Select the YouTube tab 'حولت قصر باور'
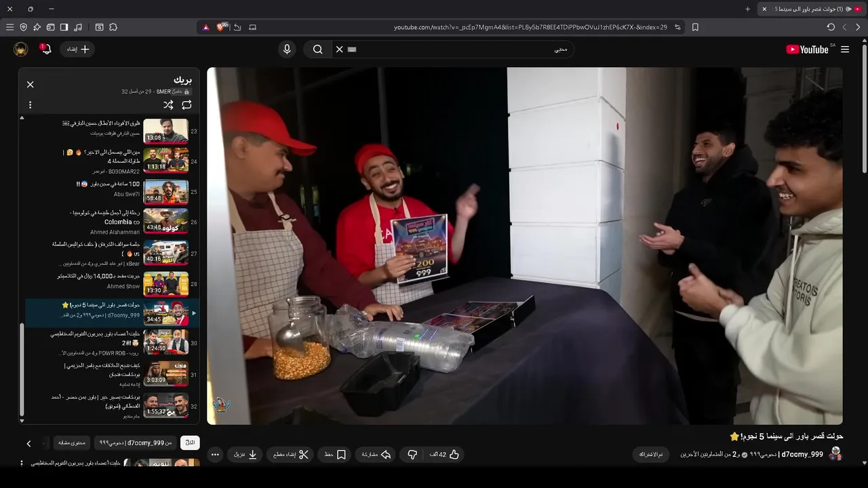 811,9
